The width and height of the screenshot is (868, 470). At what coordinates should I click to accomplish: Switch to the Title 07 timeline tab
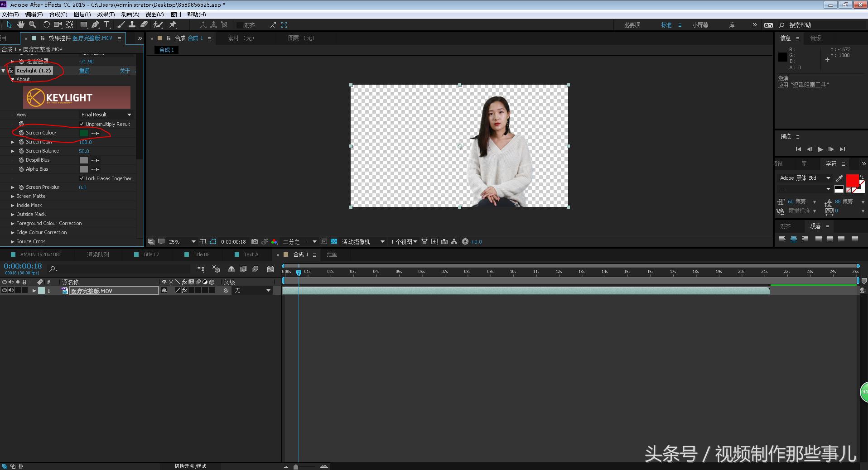pos(151,254)
